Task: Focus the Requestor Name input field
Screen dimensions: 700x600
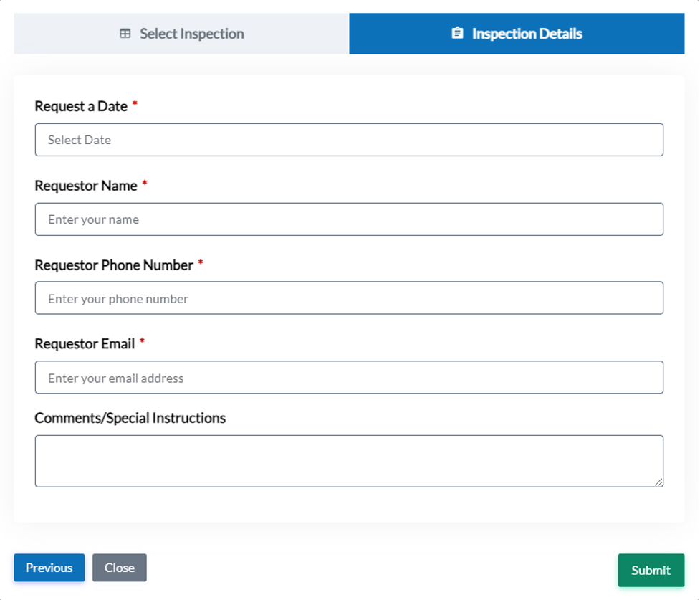Action: (349, 219)
